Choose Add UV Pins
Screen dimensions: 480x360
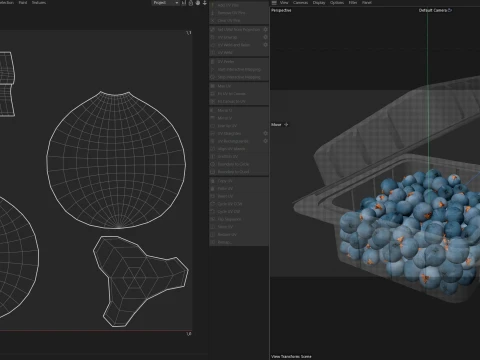pyautogui.click(x=239, y=5)
